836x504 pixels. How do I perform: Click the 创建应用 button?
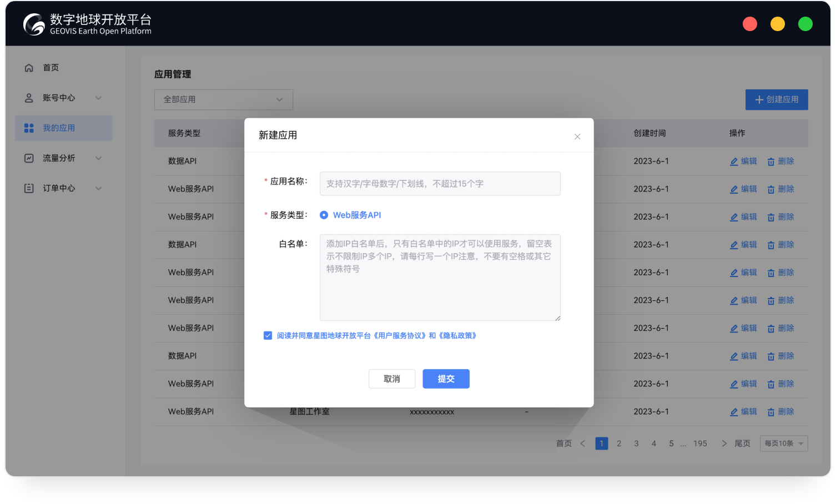tap(777, 100)
